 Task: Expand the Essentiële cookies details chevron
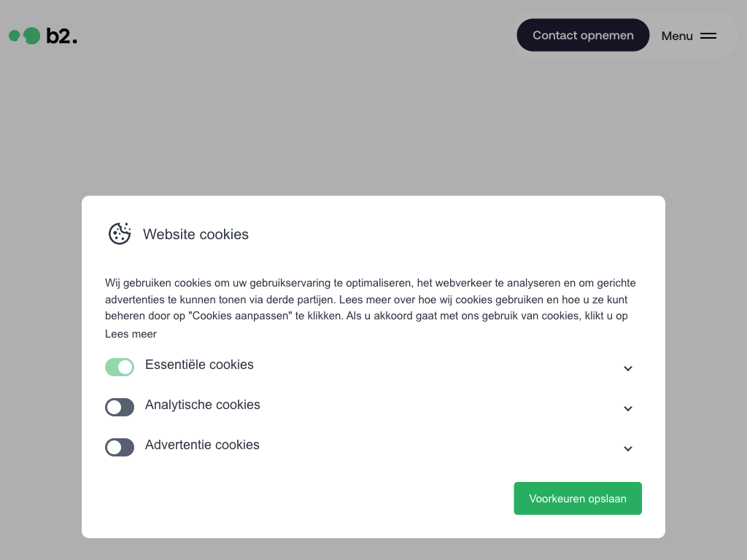[627, 368]
